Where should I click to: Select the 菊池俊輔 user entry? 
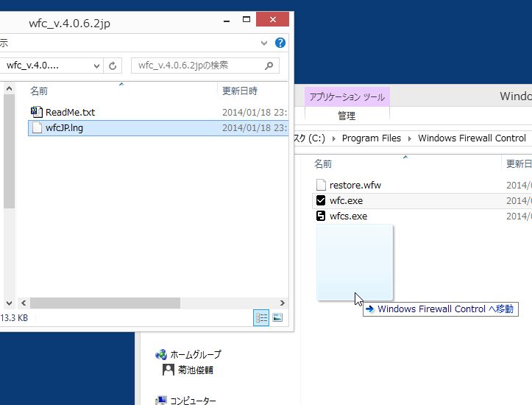coord(196,370)
